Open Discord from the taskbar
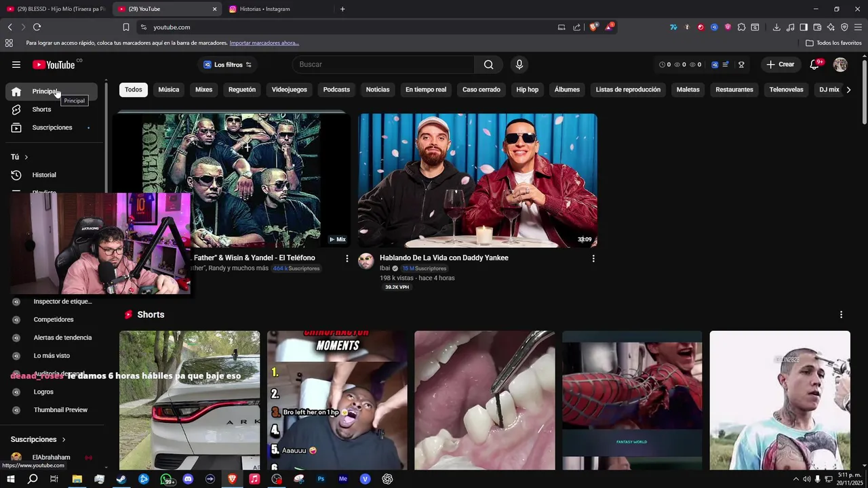The height and width of the screenshot is (488, 868). pos(188,479)
